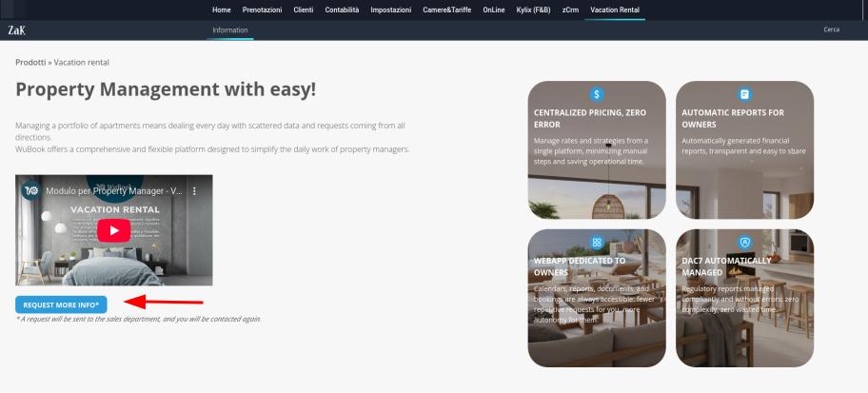Viewport: 868px width, 393px height.
Task: Play the Vacation Rental YouTube video
Action: pos(114,230)
